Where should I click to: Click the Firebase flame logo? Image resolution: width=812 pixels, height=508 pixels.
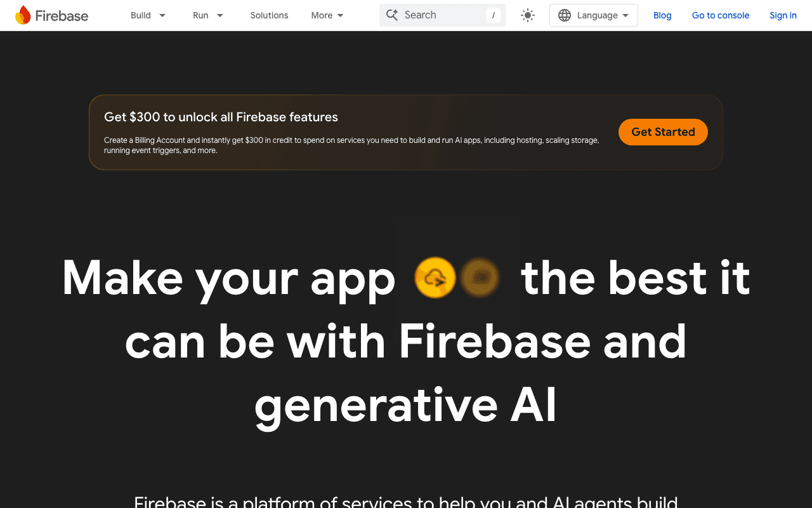(23, 15)
